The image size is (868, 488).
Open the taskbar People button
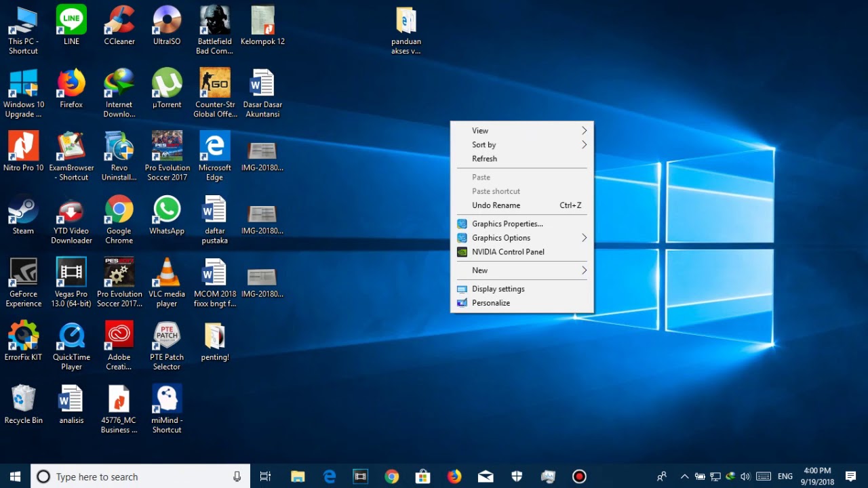(x=662, y=476)
